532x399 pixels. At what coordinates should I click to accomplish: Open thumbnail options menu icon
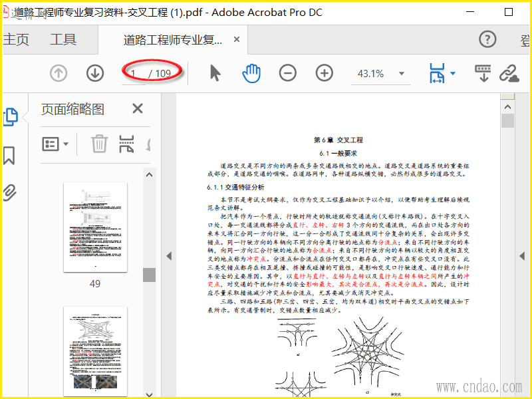(55, 144)
